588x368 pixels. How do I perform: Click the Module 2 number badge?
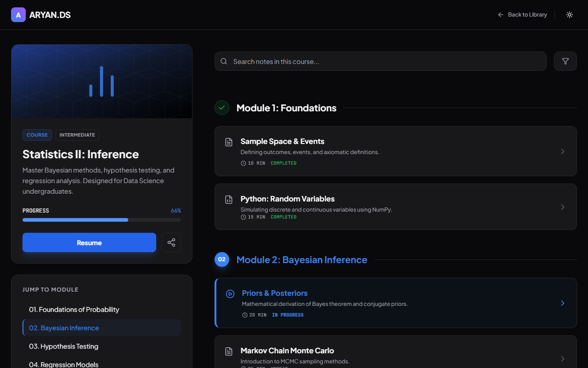coord(222,259)
